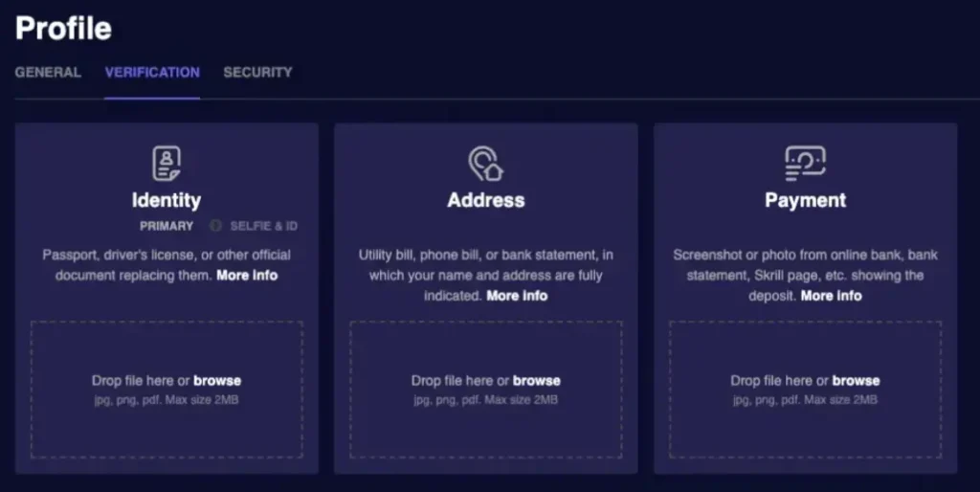
Task: Select the VERIFICATION tab
Action: 152,73
